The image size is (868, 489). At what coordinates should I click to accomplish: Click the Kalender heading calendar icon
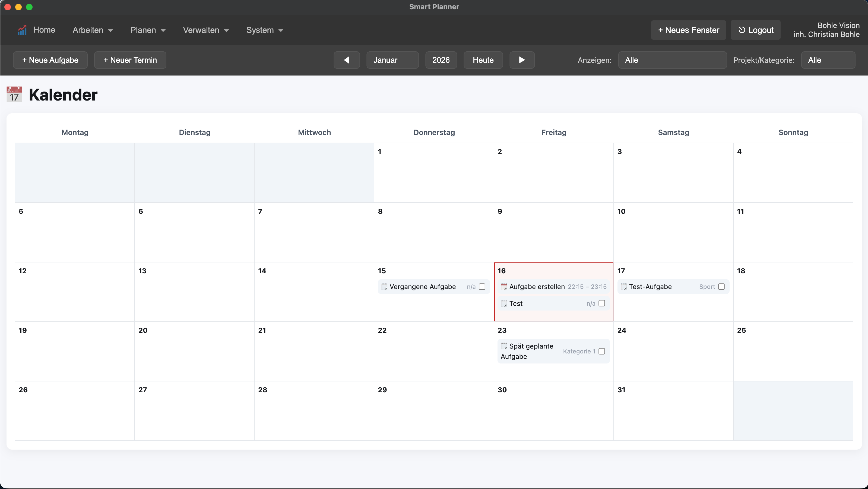pyautogui.click(x=14, y=95)
